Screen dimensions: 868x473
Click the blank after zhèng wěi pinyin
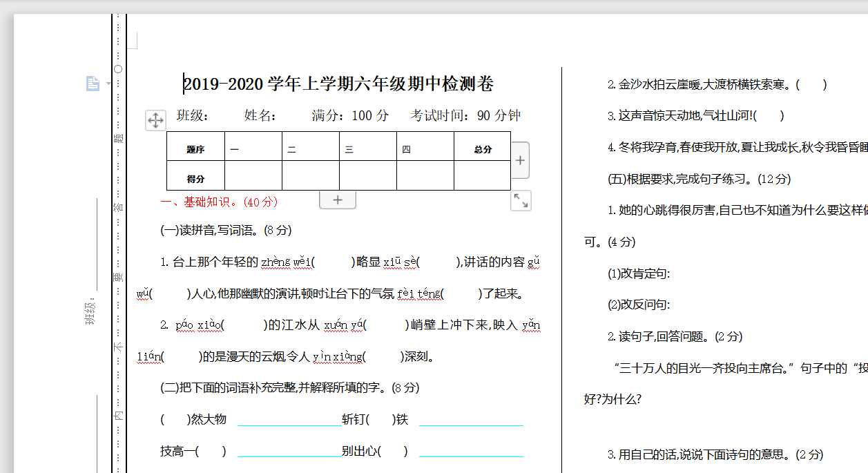point(333,262)
